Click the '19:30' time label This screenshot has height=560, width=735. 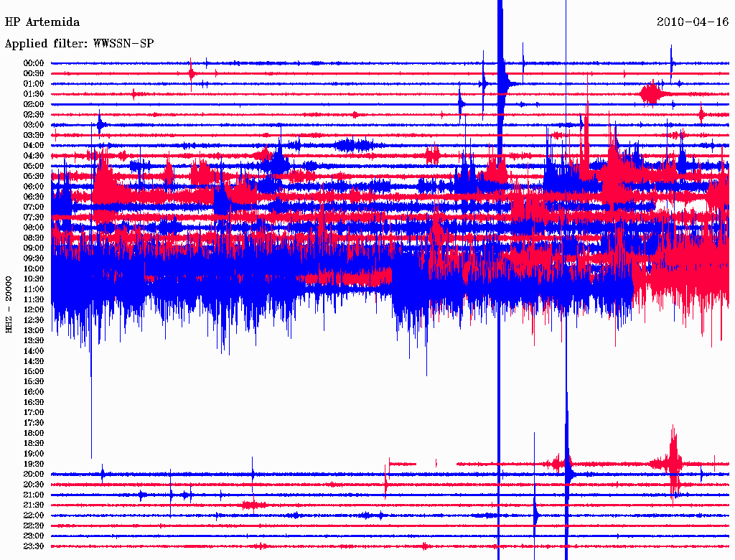pyautogui.click(x=34, y=465)
